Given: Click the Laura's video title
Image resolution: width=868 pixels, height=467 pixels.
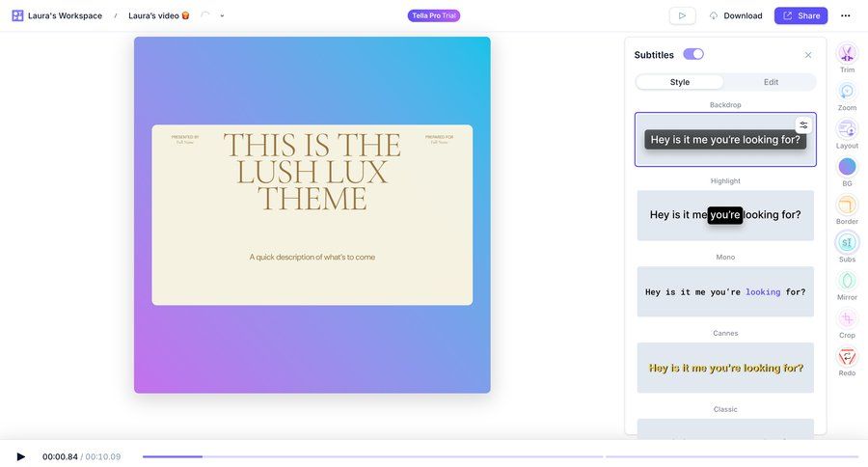Looking at the screenshot, I should pos(159,15).
